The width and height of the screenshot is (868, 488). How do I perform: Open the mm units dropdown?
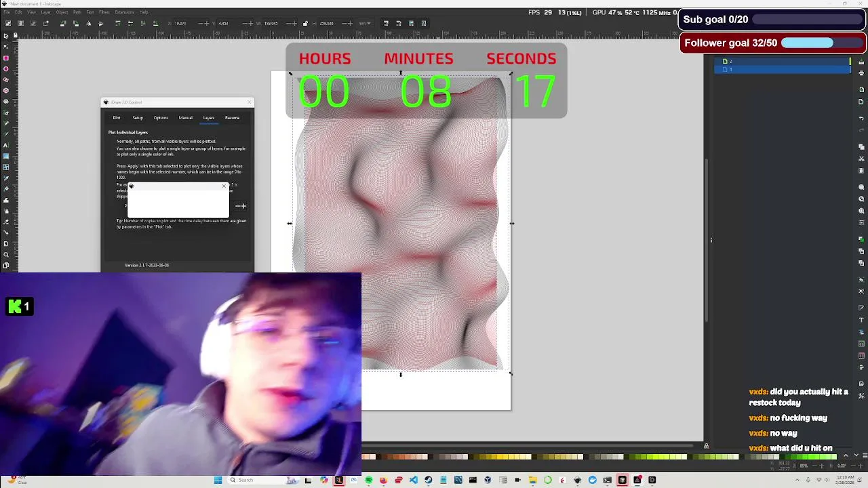364,23
